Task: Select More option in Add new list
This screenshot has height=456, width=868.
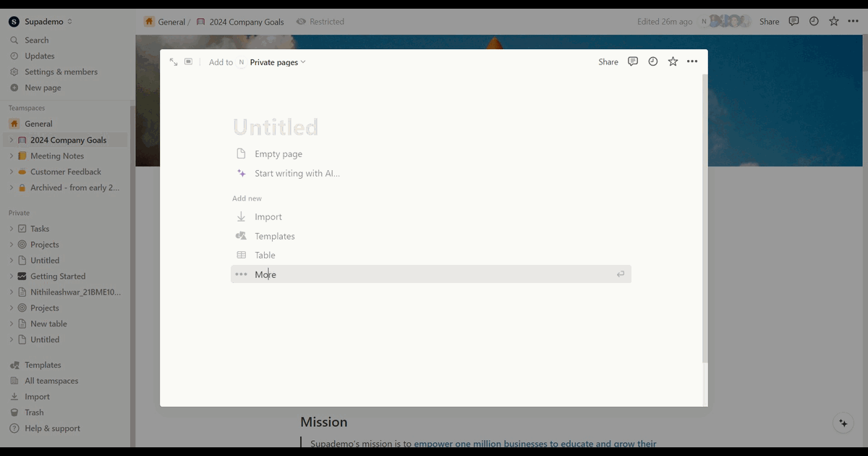Action: 431,274
